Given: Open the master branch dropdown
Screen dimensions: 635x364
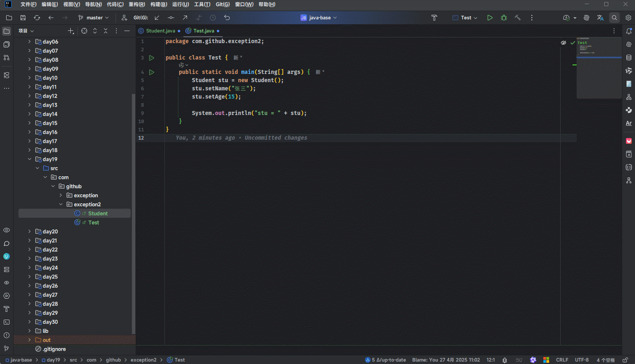Looking at the screenshot, I should (x=94, y=18).
